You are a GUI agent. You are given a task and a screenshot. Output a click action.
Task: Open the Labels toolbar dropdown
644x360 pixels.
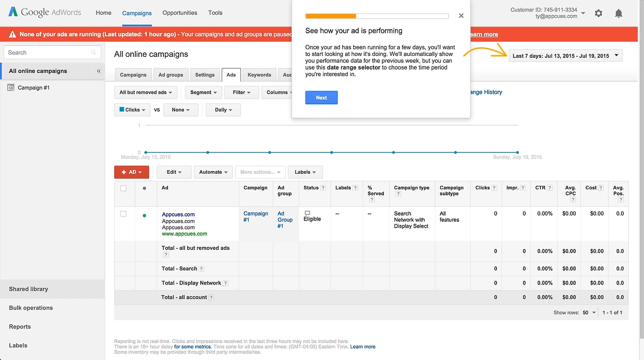point(305,172)
